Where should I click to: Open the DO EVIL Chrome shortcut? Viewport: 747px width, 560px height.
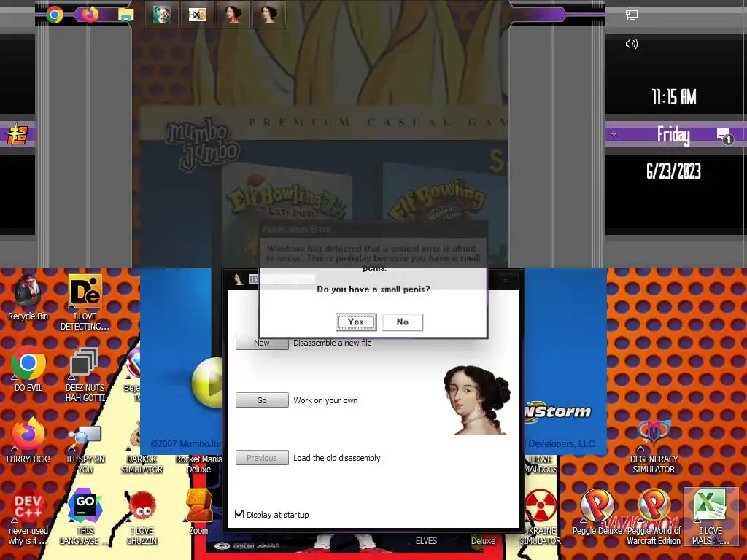(28, 370)
